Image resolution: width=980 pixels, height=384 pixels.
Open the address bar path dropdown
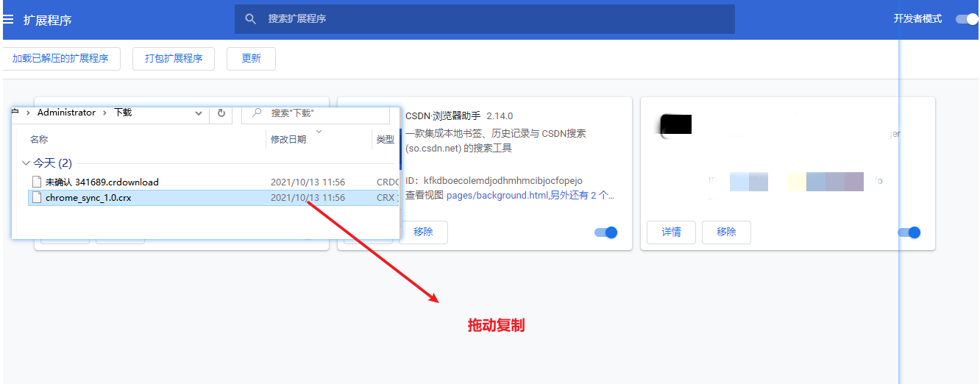[x=199, y=113]
